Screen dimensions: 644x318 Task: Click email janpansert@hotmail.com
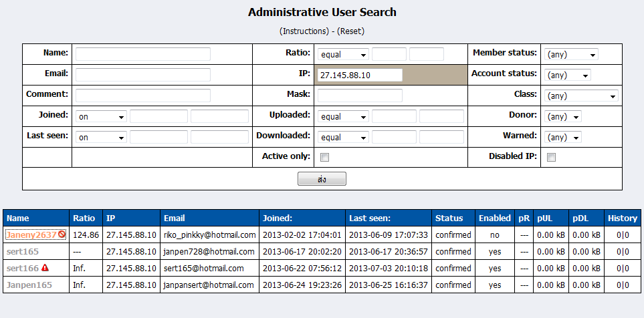tap(209, 285)
